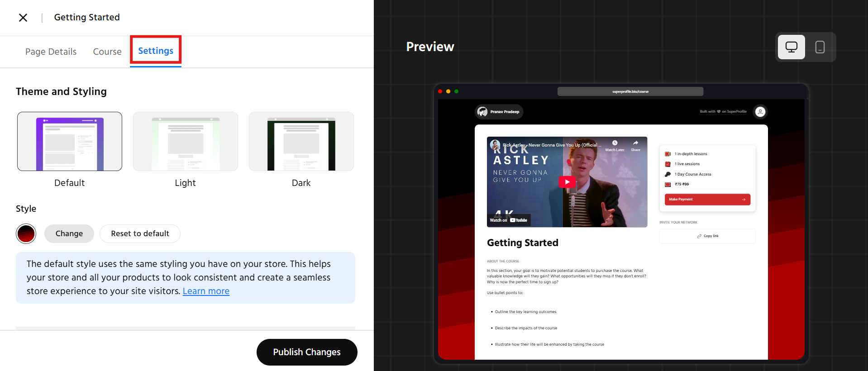Click the price tag icon beside ₹79
This screenshot has width=868, height=371.
(x=668, y=185)
